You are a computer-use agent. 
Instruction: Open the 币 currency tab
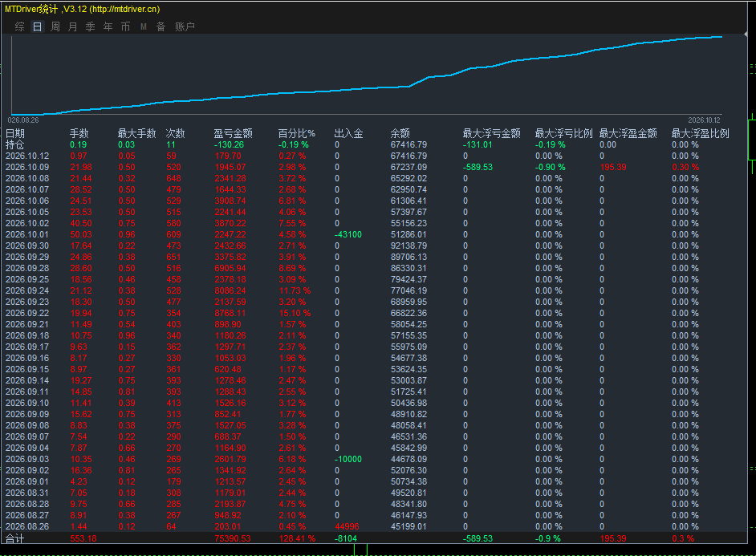pyautogui.click(x=125, y=26)
